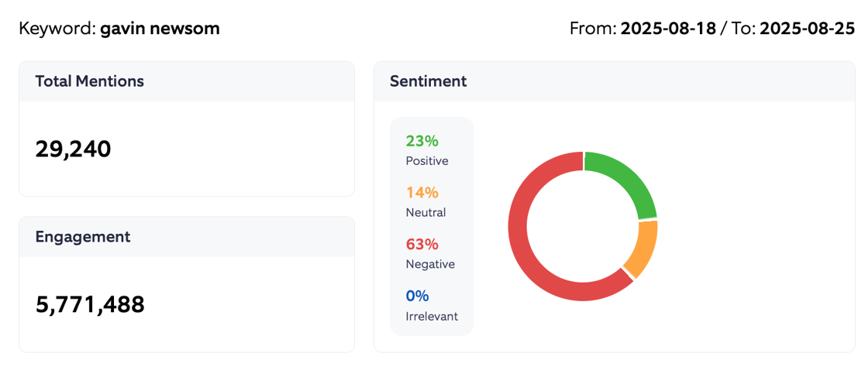Viewport: 868px width, 367px height.
Task: Select the 14% Neutral percentage value
Action: 422,192
